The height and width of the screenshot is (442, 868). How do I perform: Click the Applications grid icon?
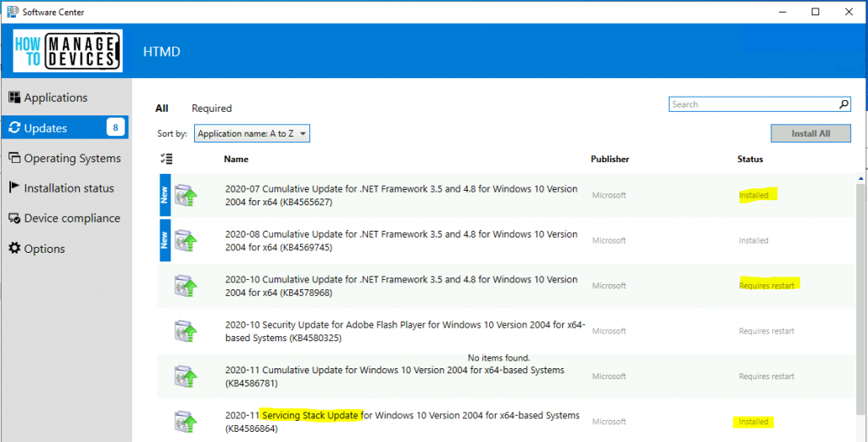(14, 98)
